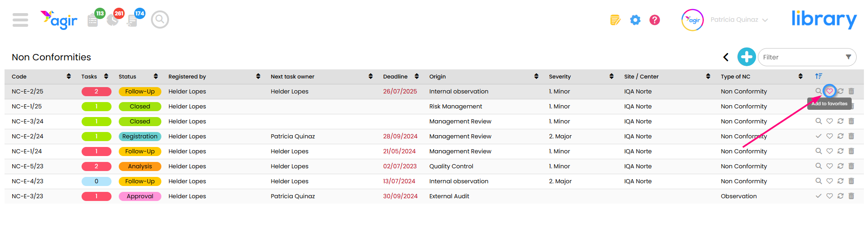Click the Closed status of NC-E-1/25

click(140, 106)
